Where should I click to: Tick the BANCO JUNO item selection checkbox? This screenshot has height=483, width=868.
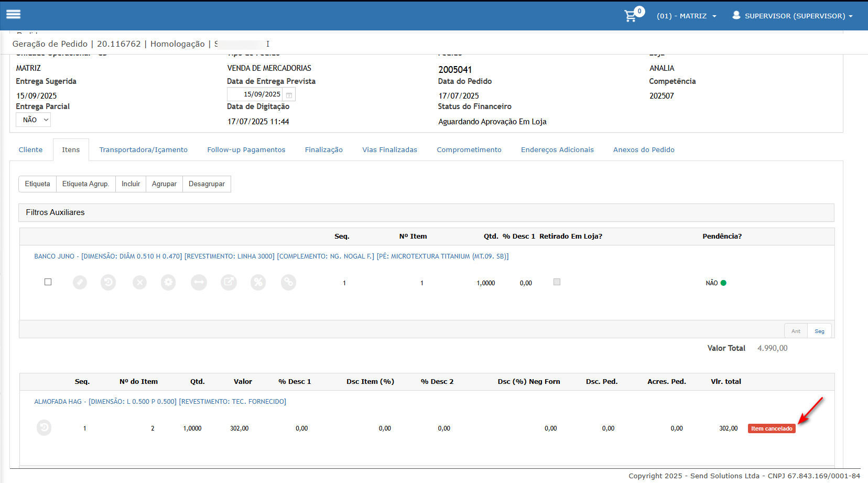(48, 282)
